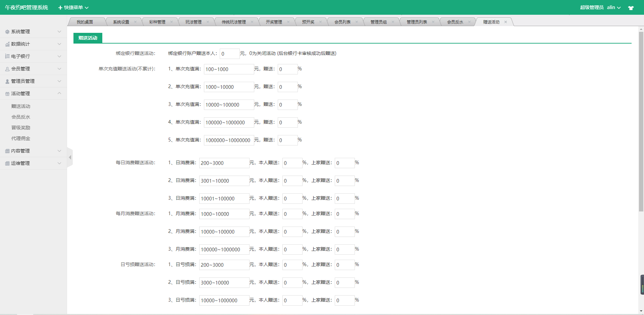Click the theme shirt icon in header
This screenshot has height=315, width=644.
click(x=631, y=8)
